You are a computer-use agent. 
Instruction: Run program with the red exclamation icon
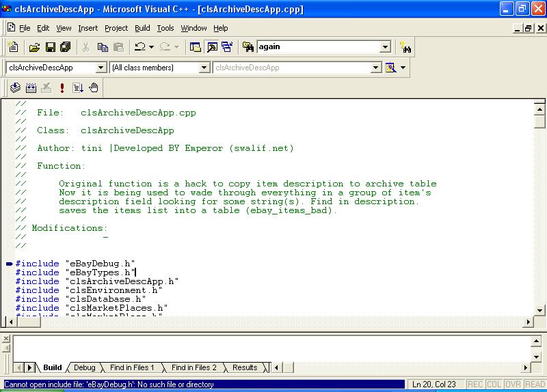(x=62, y=87)
